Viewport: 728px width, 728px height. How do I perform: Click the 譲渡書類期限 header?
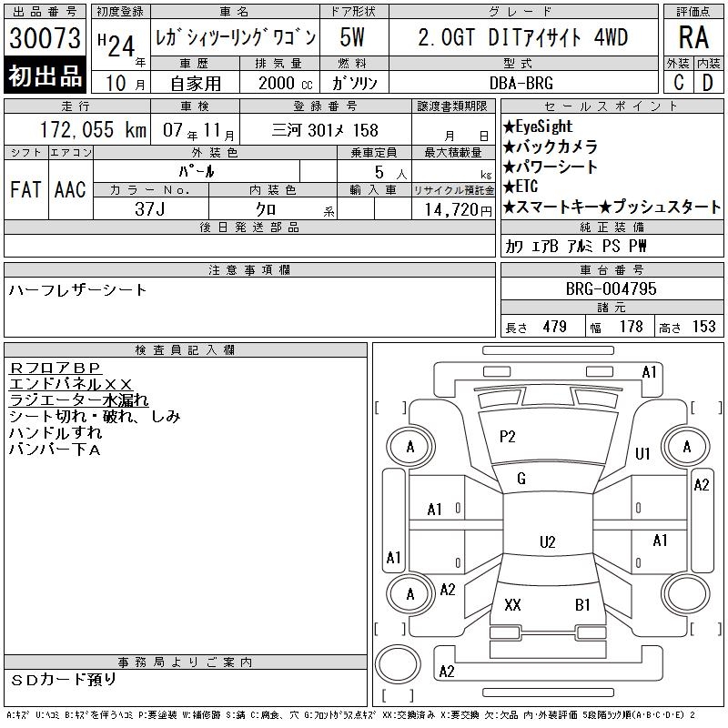pos(452,106)
